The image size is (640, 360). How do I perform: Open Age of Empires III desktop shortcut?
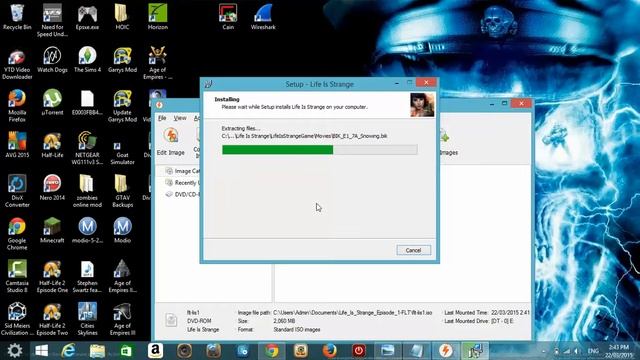(122, 319)
